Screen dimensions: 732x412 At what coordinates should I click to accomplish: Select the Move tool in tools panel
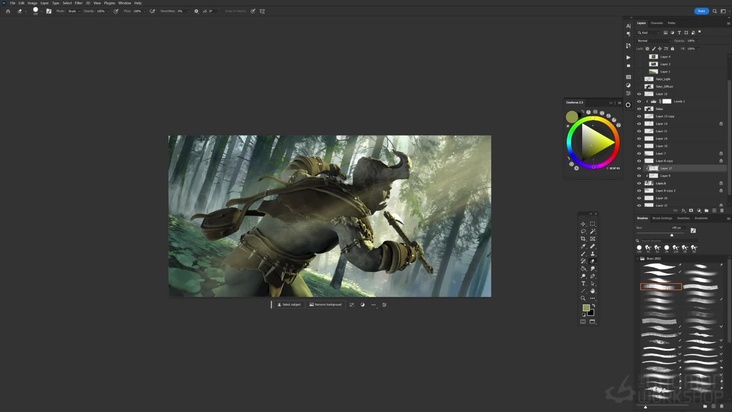[583, 224]
